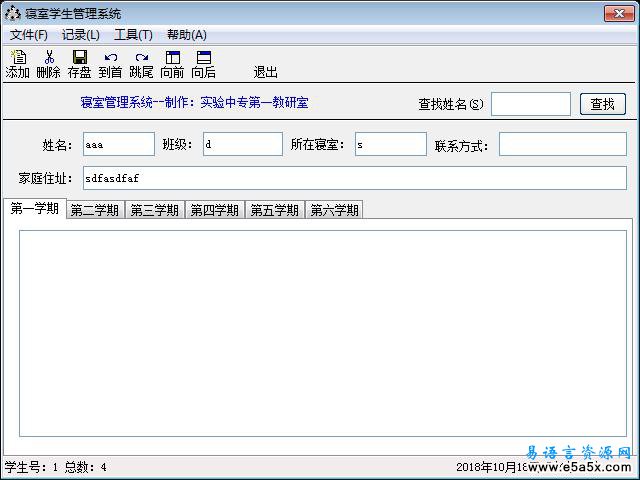Viewport: 640px width, 480px height.
Task: Focus the 查找姓名 search input box
Action: 530,104
